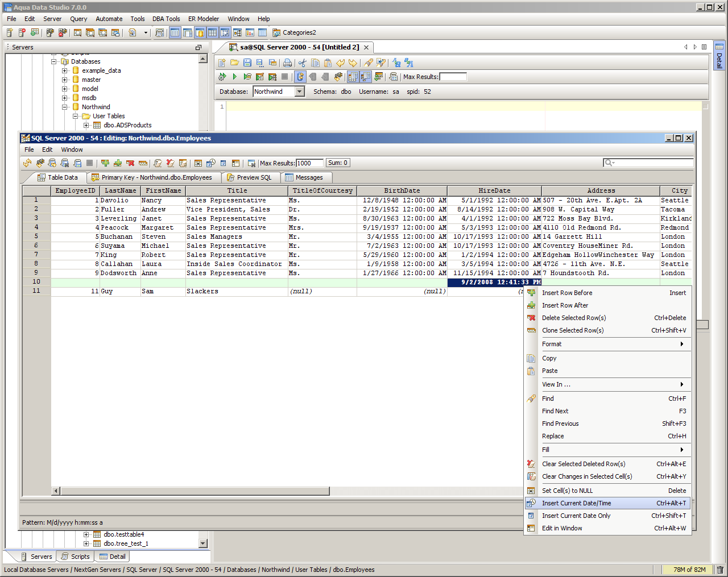
Task: Click the Servers tree scroll up arrow
Action: click(x=203, y=59)
